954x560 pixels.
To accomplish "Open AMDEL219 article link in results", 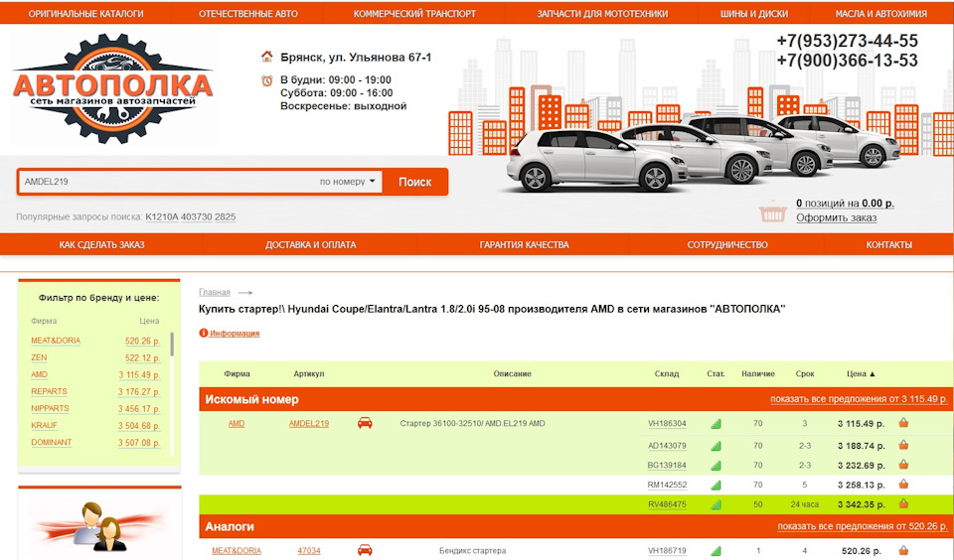I will pyautogui.click(x=308, y=423).
